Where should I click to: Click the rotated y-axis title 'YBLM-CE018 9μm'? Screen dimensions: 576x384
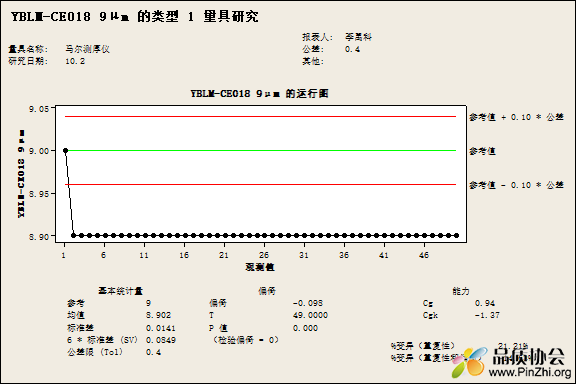pos(21,173)
